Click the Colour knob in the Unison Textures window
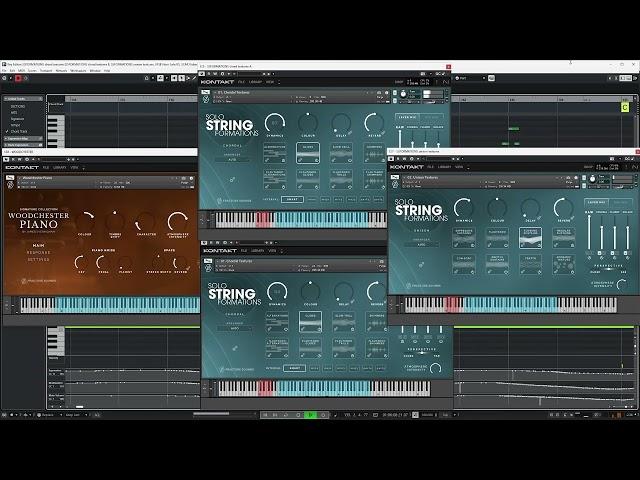Image resolution: width=640 pixels, height=480 pixels. (x=497, y=208)
